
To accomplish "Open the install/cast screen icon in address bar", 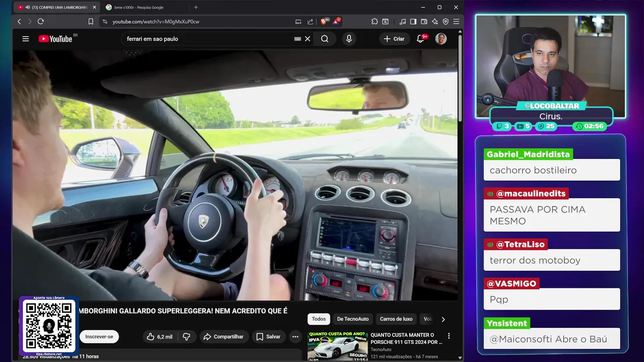I will [x=298, y=22].
